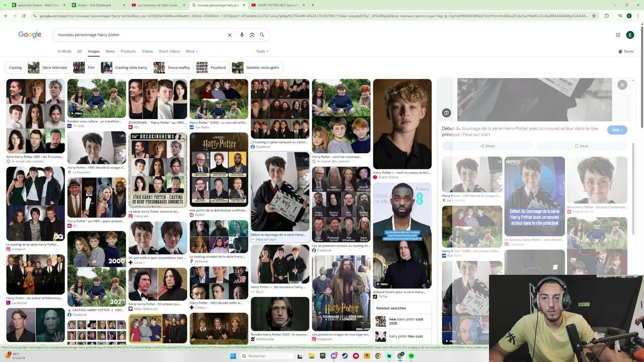Open related search harry potter hbo cast
The width and height of the screenshot is (644, 362).
(403, 336)
